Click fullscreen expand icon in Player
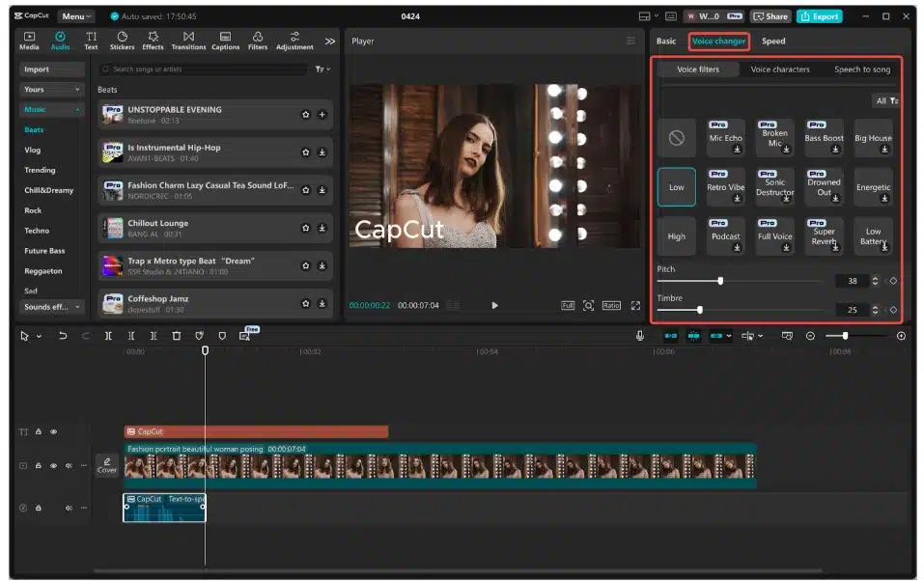The image size is (924, 581). pos(635,305)
